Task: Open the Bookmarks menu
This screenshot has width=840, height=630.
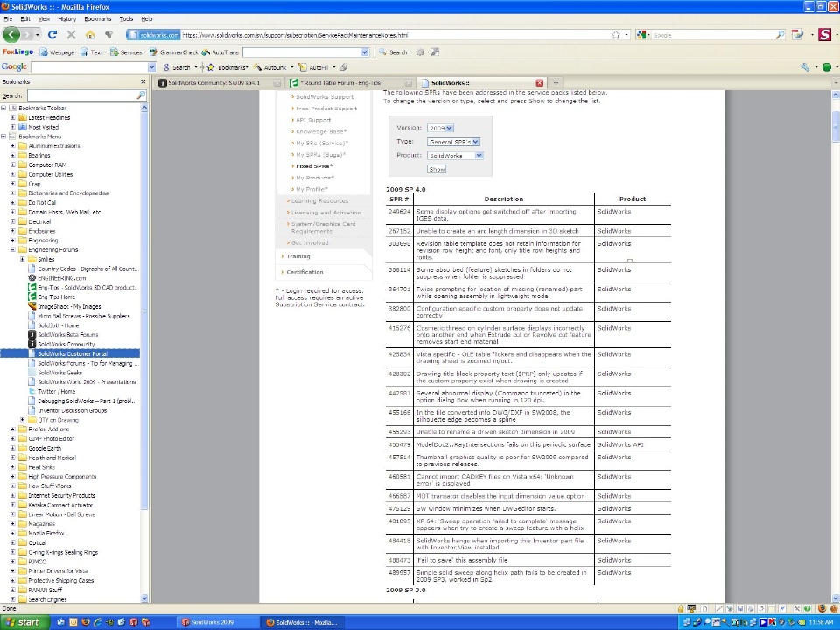Action: tap(97, 18)
